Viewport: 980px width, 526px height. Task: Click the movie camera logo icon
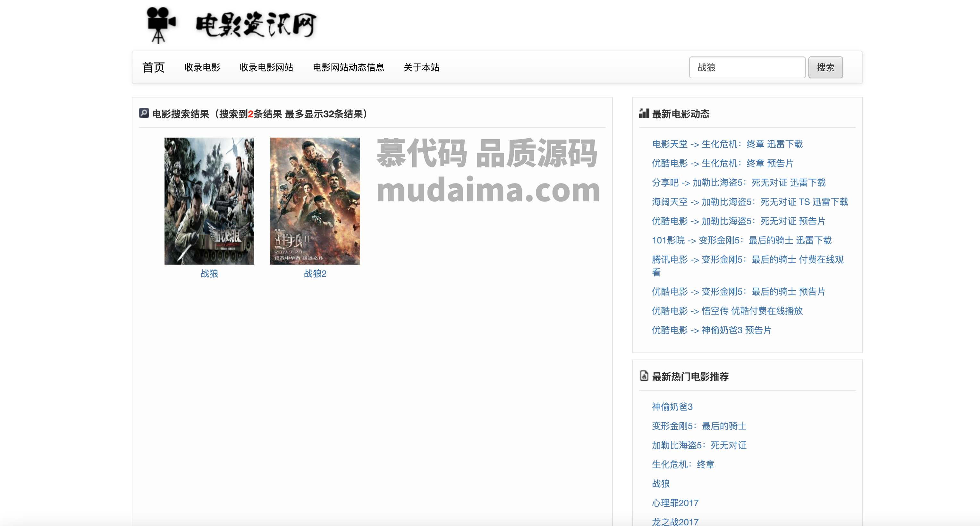[161, 25]
